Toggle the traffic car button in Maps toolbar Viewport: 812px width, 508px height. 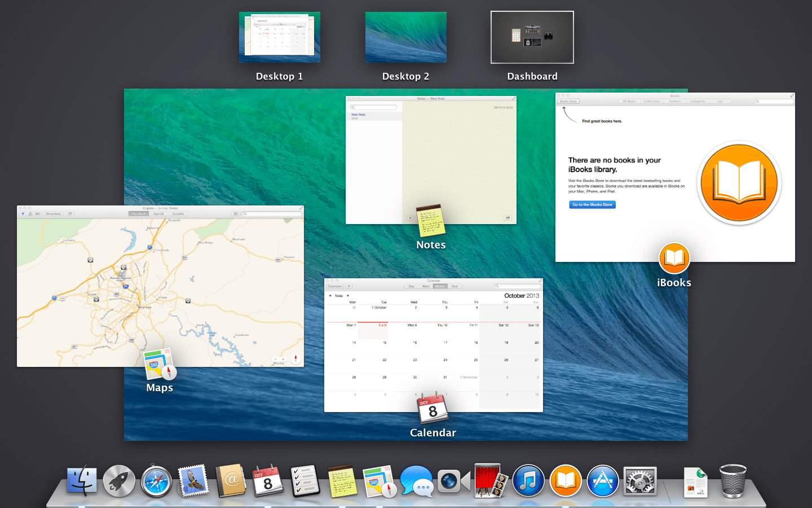click(x=38, y=214)
